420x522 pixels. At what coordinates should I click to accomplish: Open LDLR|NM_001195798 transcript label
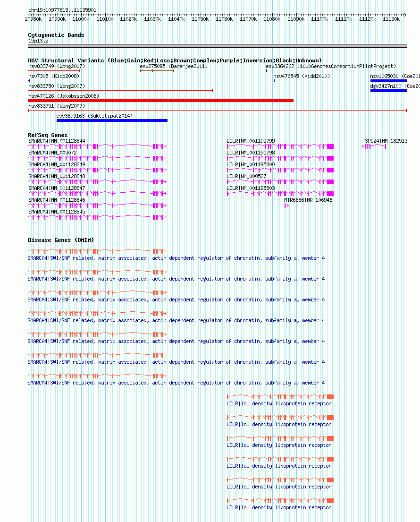pyautogui.click(x=251, y=153)
